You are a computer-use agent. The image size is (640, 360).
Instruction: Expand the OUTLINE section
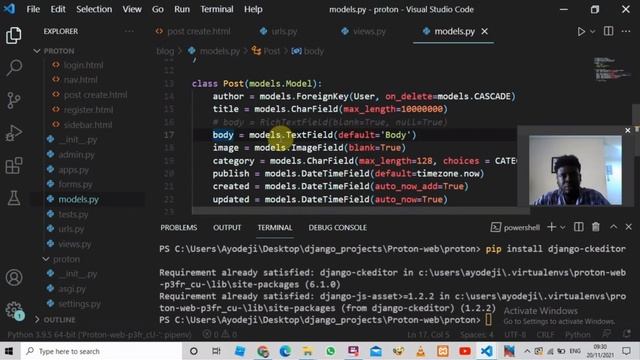(x=59, y=320)
